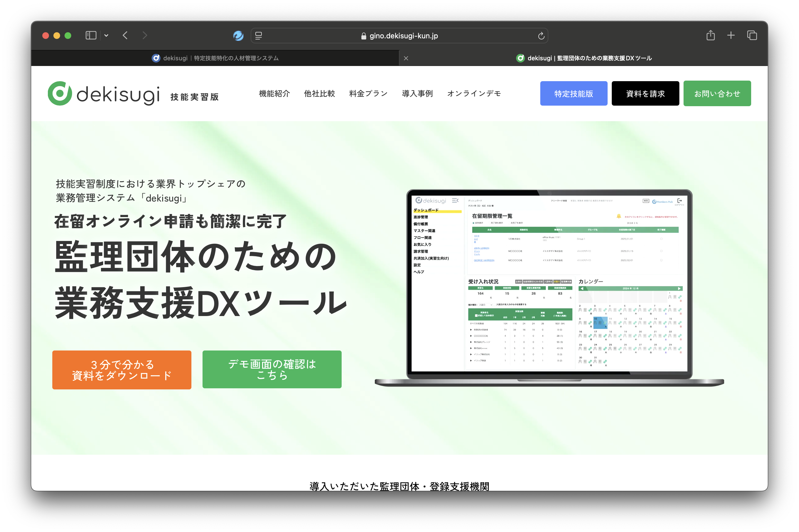Click the dekisugi logo in the header
The width and height of the screenshot is (799, 532).
tap(103, 93)
